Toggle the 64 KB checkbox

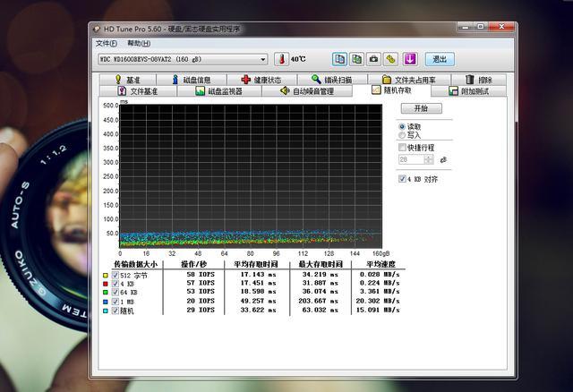115,293
